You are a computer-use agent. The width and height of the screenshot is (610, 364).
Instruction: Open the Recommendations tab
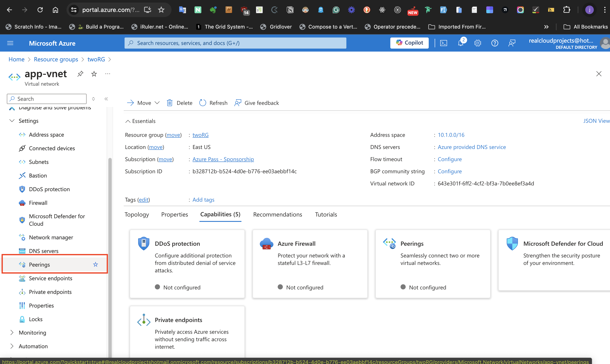[277, 214]
